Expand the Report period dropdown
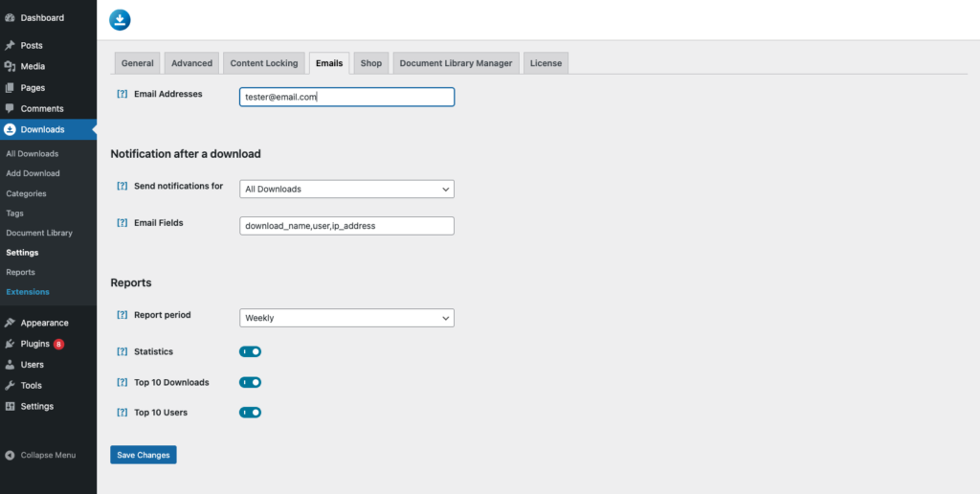This screenshot has width=980, height=494. 346,318
